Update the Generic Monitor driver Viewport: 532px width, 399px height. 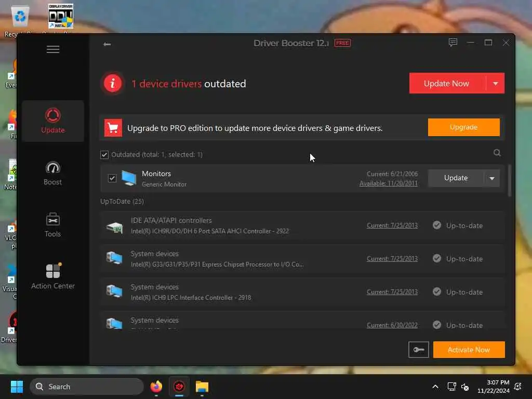point(456,178)
